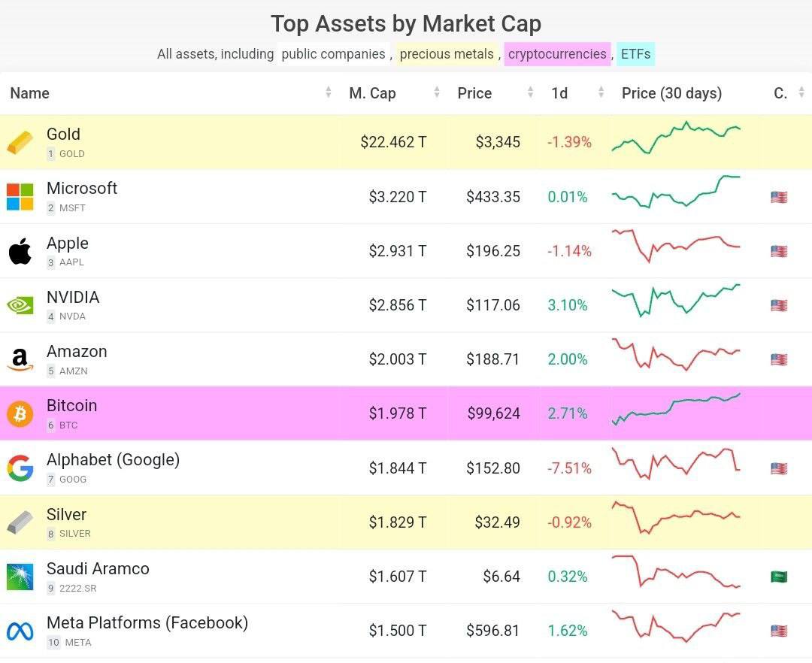This screenshot has width=812, height=663.
Task: Click Alphabet 30-day price chart
Action: coord(676,463)
